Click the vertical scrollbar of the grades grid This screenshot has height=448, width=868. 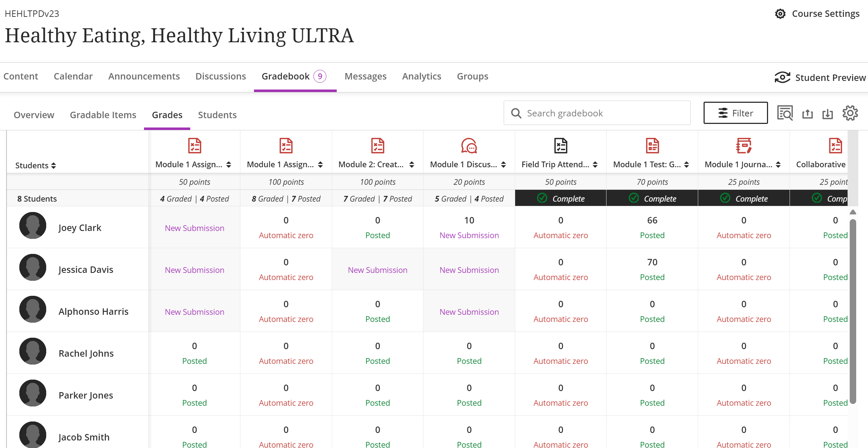(x=853, y=311)
